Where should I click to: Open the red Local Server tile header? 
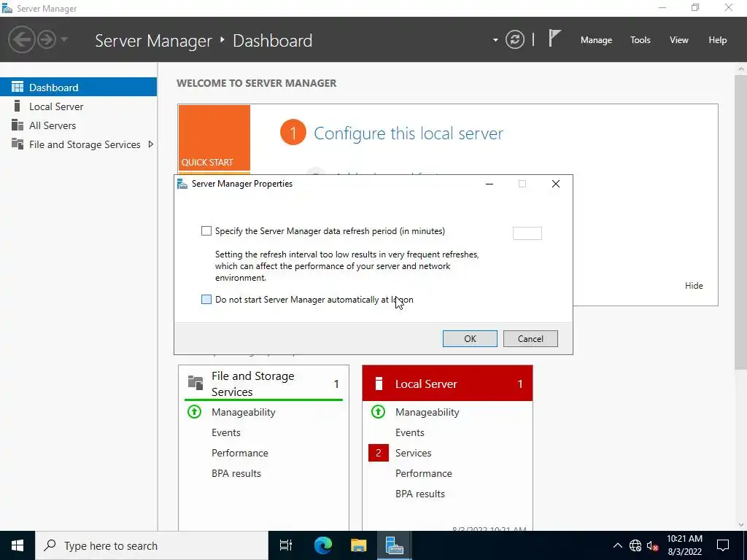pyautogui.click(x=447, y=384)
